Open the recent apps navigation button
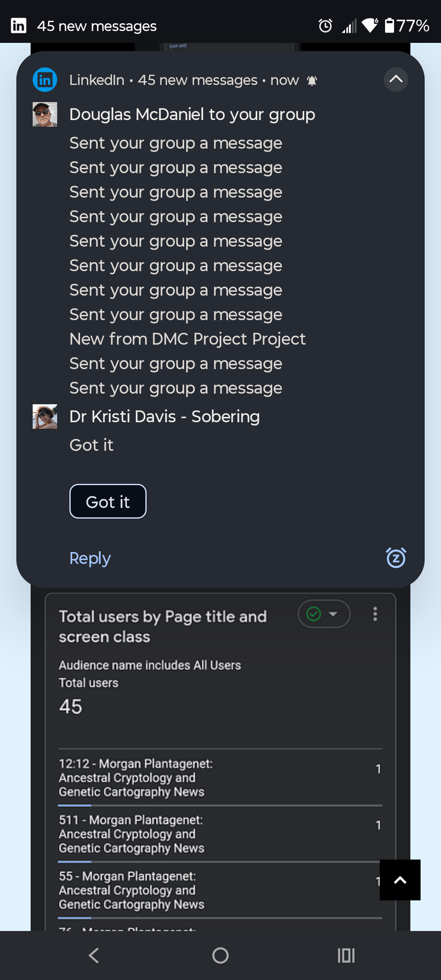 point(346,955)
